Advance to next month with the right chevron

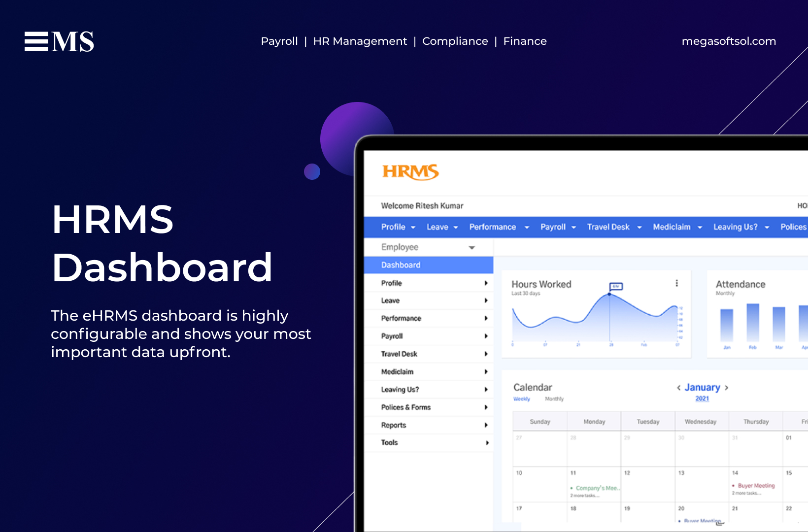[726, 388]
